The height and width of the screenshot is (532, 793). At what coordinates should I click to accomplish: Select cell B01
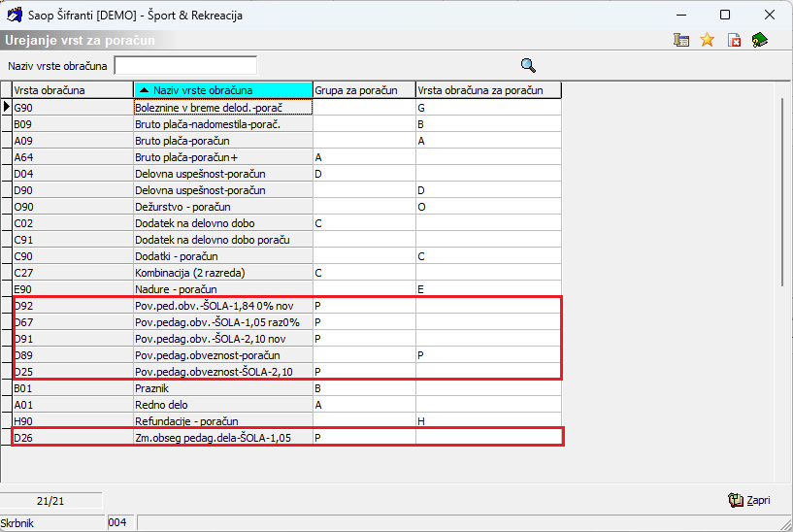(73, 388)
